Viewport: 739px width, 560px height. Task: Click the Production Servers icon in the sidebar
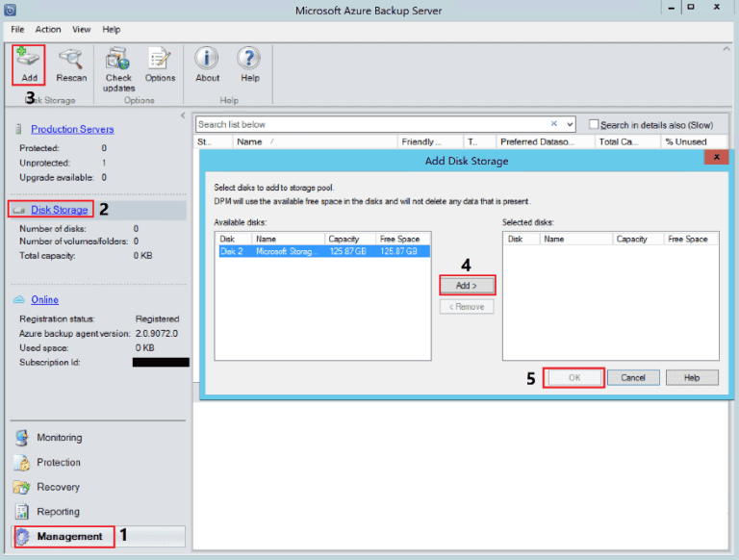pos(19,129)
